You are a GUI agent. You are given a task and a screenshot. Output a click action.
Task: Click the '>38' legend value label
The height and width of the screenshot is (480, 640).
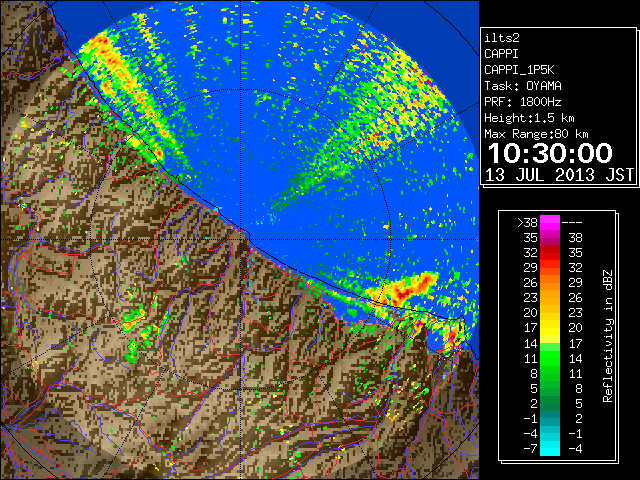pyautogui.click(x=527, y=223)
